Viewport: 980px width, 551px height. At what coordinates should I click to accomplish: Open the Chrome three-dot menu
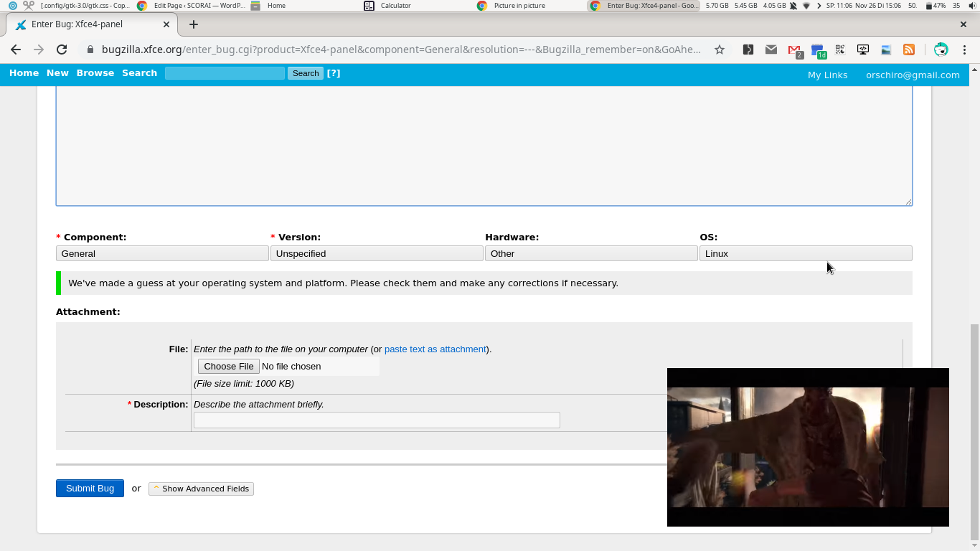964,50
